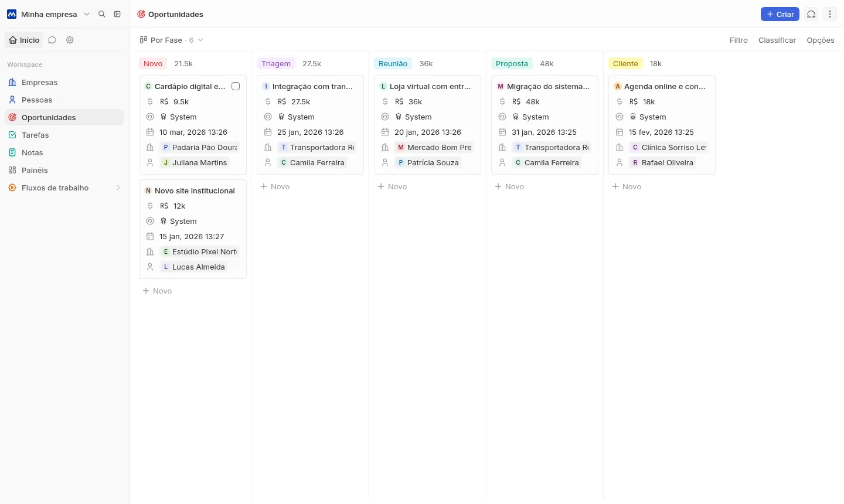Click the Notas notepad icon in sidebar
Image resolution: width=844 pixels, height=504 pixels.
(x=12, y=152)
